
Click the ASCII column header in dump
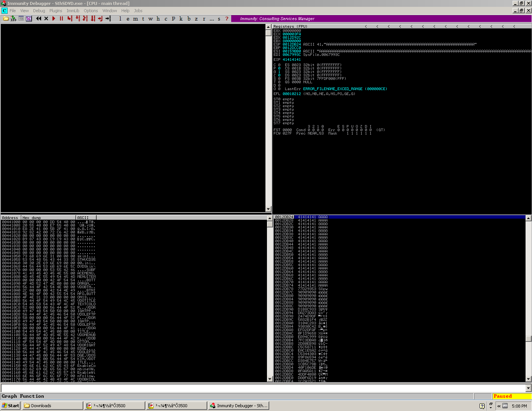coord(86,217)
